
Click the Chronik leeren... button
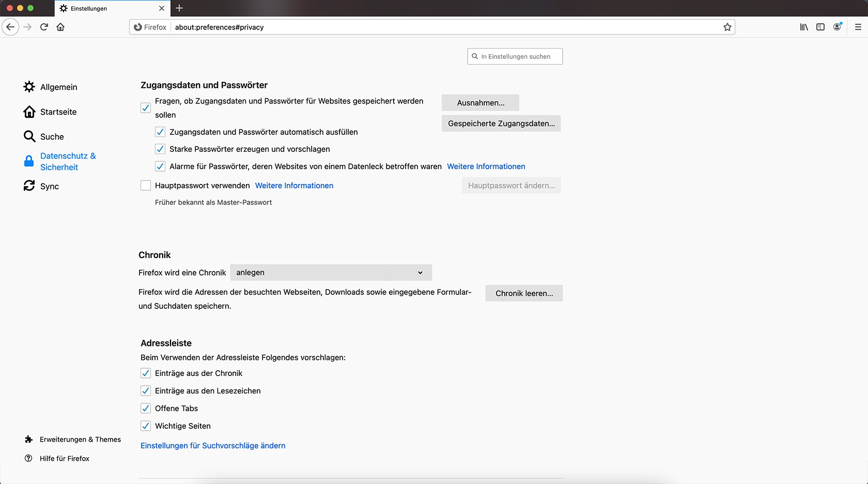click(x=524, y=293)
